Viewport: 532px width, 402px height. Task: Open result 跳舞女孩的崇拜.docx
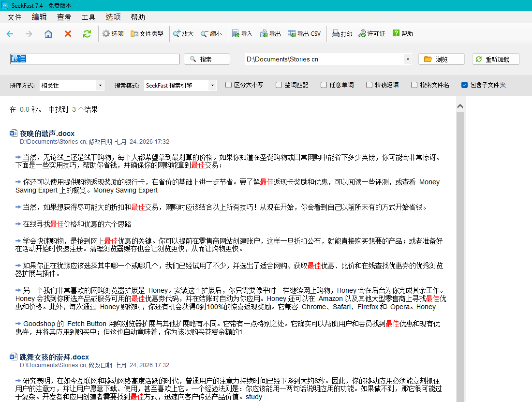54,357
